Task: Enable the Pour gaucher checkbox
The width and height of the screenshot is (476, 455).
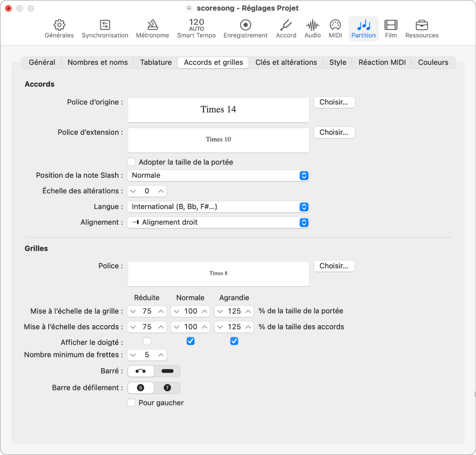Action: (131, 402)
